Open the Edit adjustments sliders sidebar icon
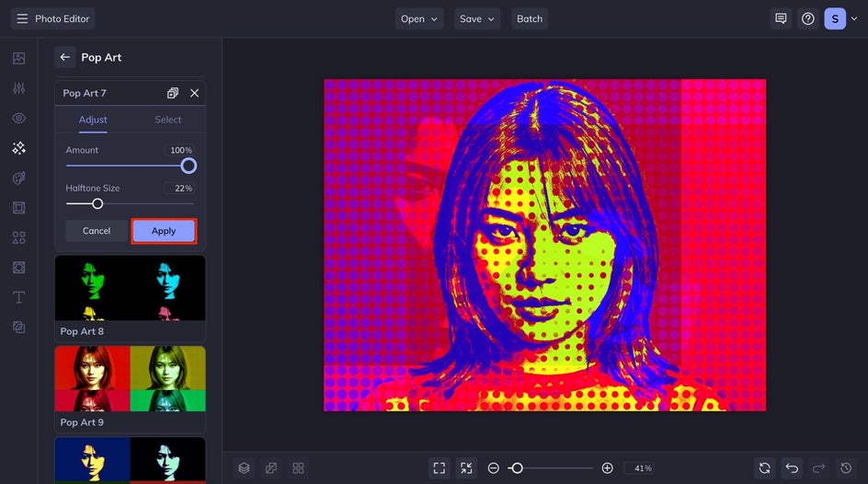 18,88
